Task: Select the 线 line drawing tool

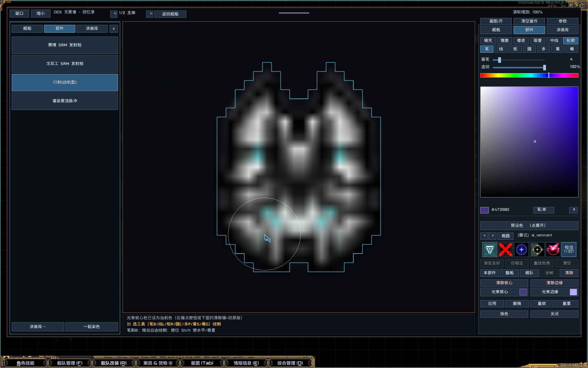Action: (501, 49)
